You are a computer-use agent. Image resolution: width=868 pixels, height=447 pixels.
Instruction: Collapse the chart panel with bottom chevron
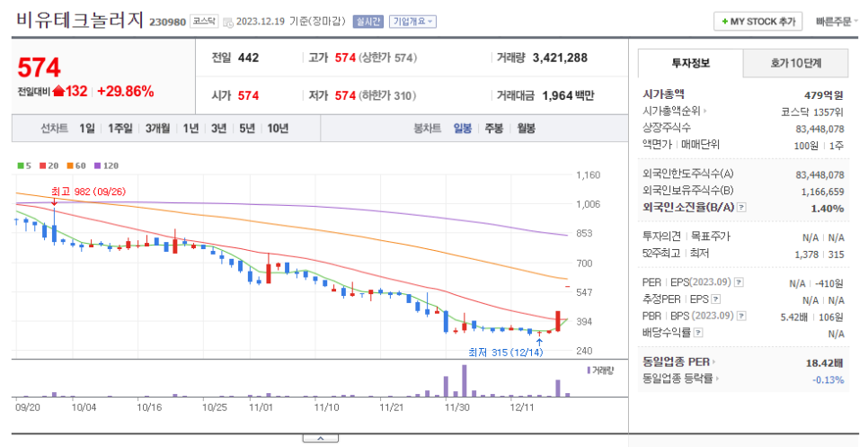321,438
